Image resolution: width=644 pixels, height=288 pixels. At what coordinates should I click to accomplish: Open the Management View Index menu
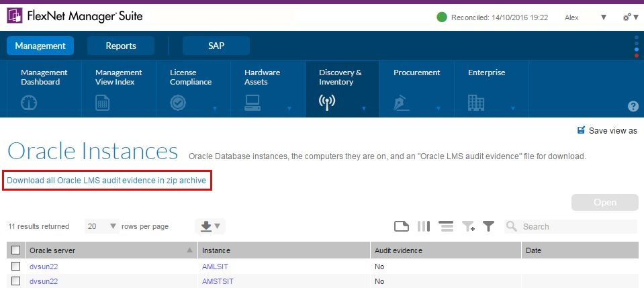coord(119,89)
